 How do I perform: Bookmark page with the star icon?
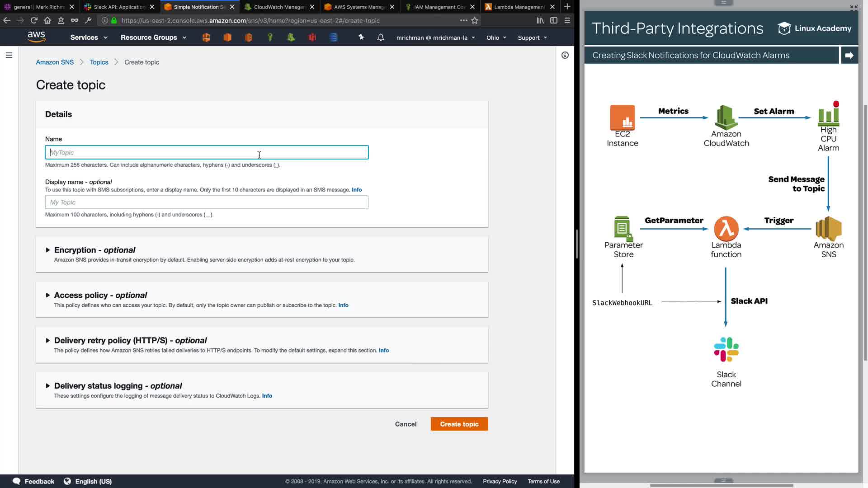pos(475,20)
